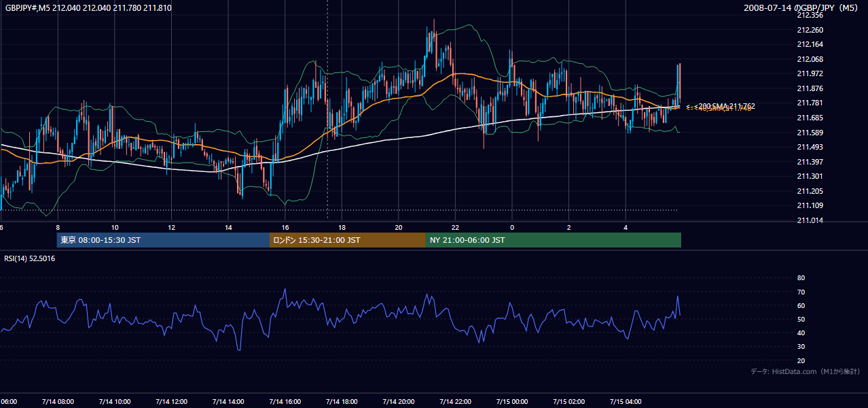Click the RSI(14) 52.5016 indicator label
868x408 pixels.
[x=30, y=258]
